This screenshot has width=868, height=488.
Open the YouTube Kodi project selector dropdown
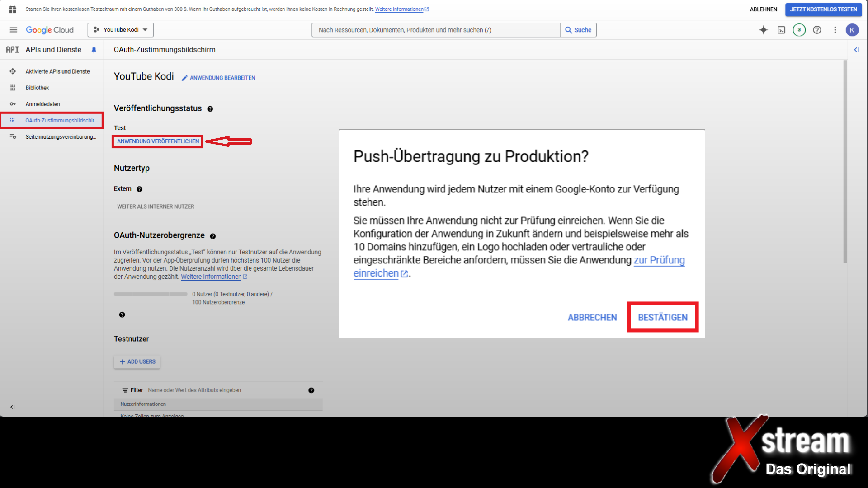tap(121, 30)
